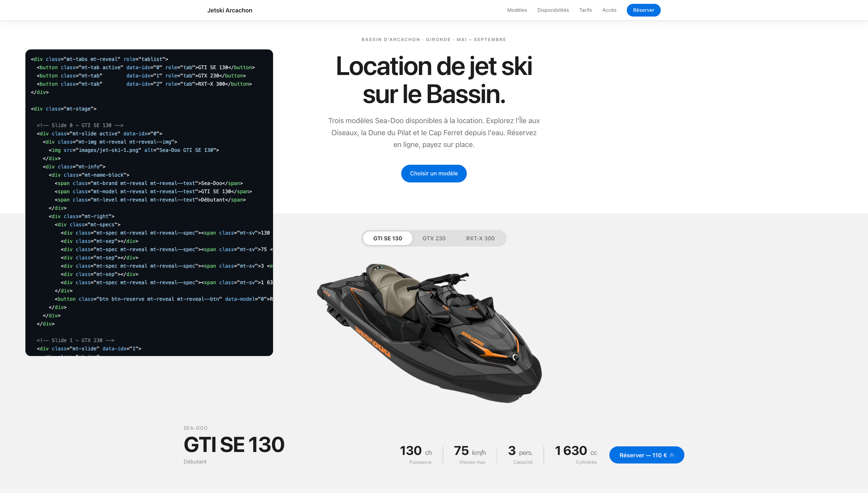Click the btn-reserve button code line
Image resolution: width=868 pixels, height=493 pixels.
click(x=164, y=299)
